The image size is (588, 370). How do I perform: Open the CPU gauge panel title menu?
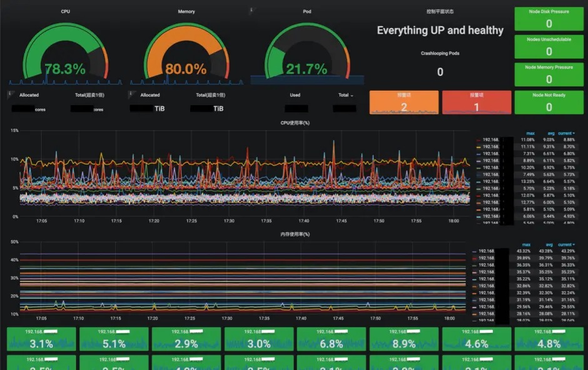click(65, 12)
